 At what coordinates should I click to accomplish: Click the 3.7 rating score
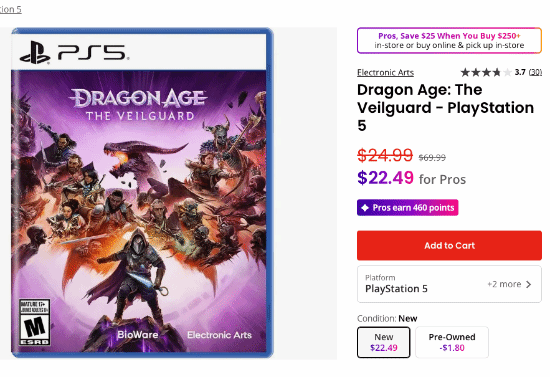pos(520,72)
